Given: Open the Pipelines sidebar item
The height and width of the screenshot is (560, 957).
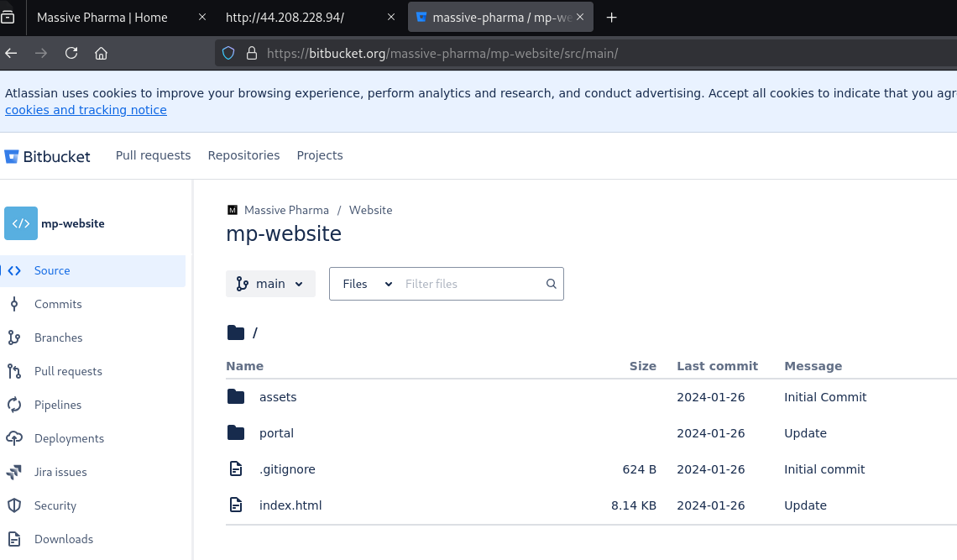Looking at the screenshot, I should (x=58, y=405).
